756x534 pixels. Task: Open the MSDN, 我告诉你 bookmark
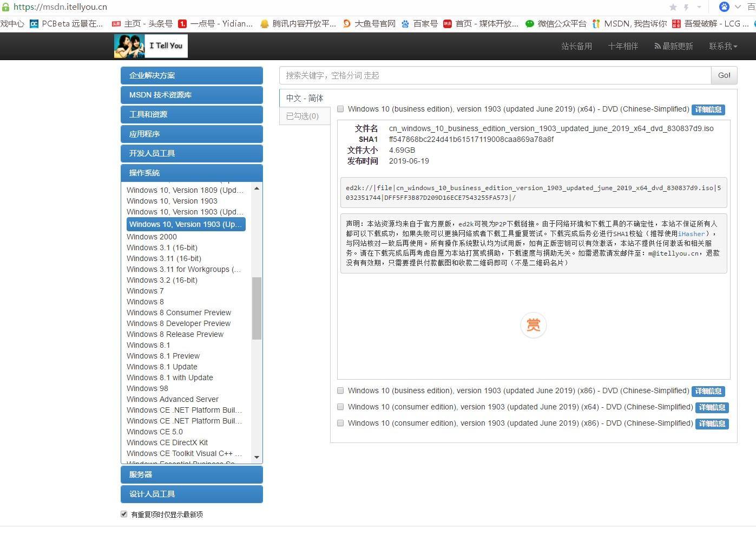pos(629,24)
